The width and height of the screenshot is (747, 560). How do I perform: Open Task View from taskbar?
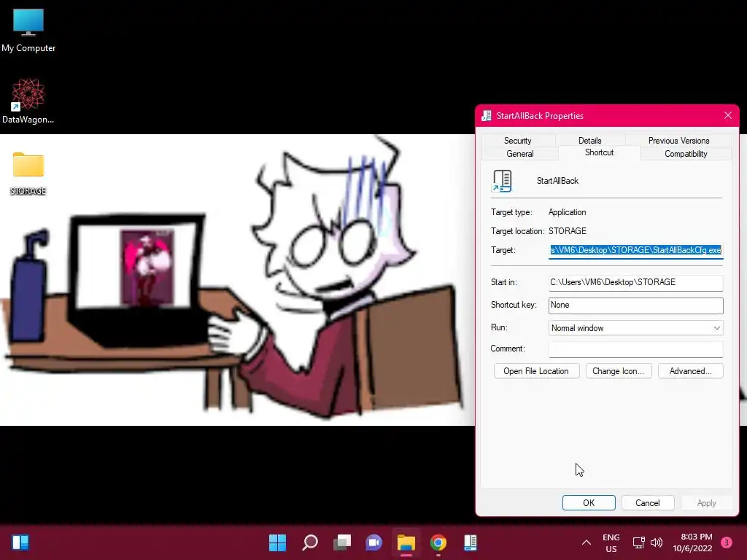point(342,542)
